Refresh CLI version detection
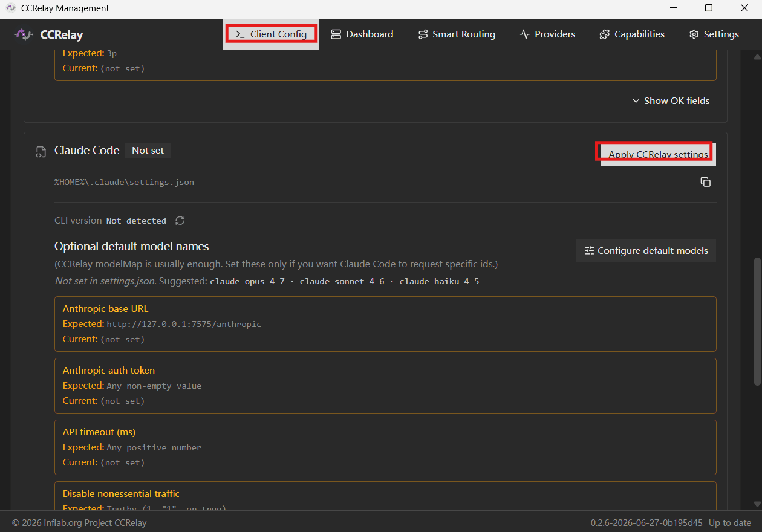This screenshot has width=762, height=532. [180, 221]
